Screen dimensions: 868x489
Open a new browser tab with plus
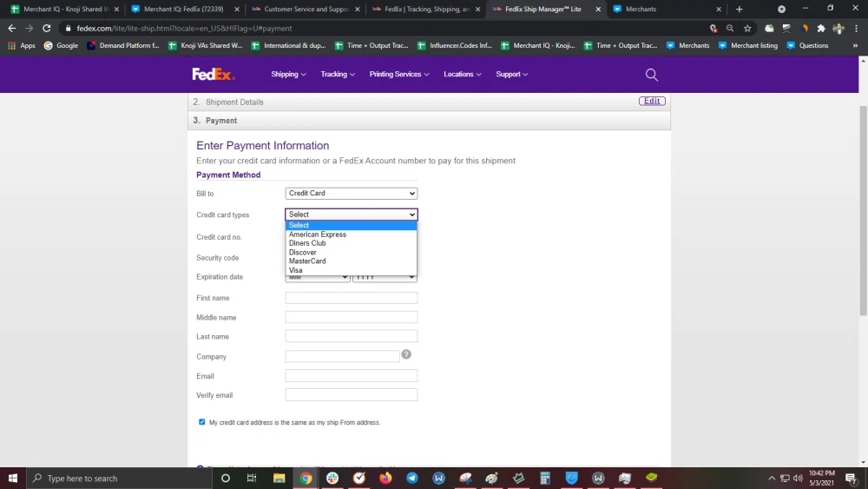(739, 9)
